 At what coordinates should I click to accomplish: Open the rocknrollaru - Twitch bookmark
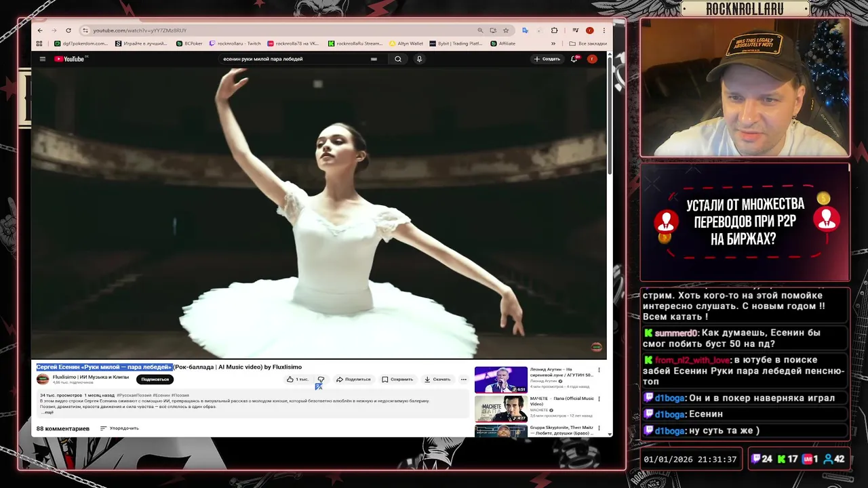pyautogui.click(x=235, y=43)
